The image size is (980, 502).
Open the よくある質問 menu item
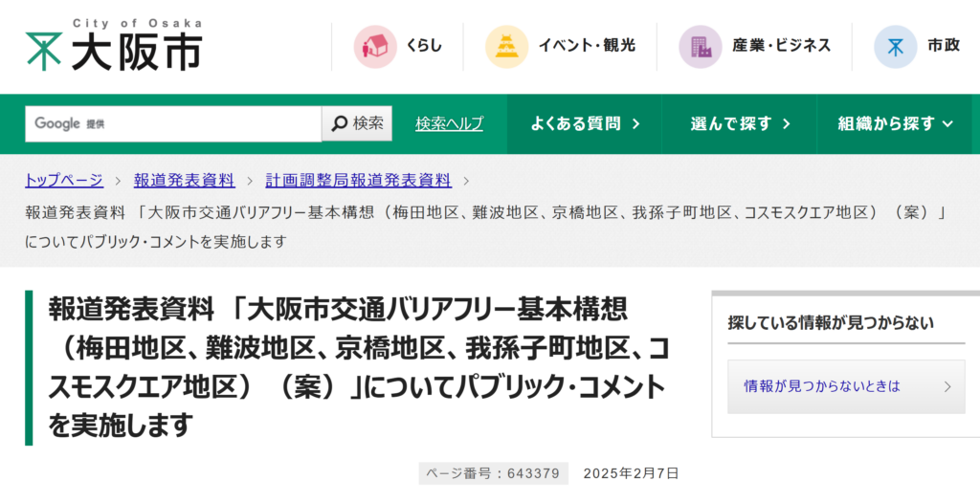pyautogui.click(x=585, y=123)
